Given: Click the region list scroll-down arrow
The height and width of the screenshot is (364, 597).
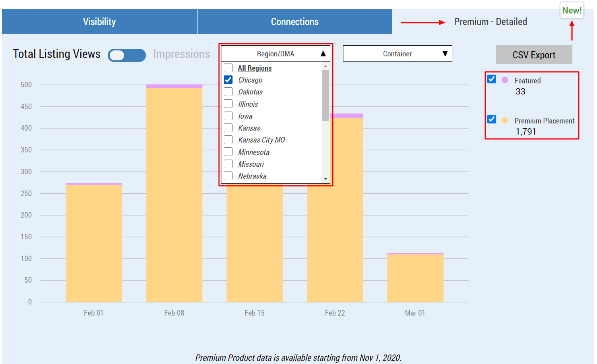Looking at the screenshot, I should click(326, 179).
